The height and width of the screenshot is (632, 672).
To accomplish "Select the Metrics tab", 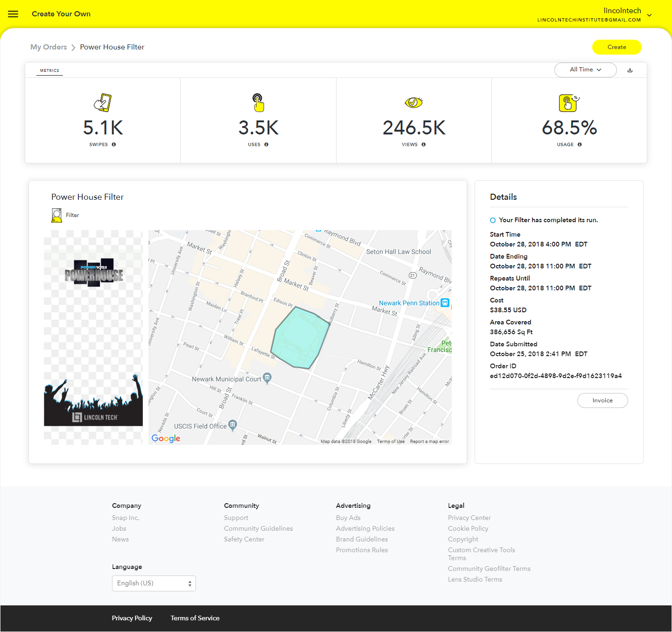I will [49, 70].
